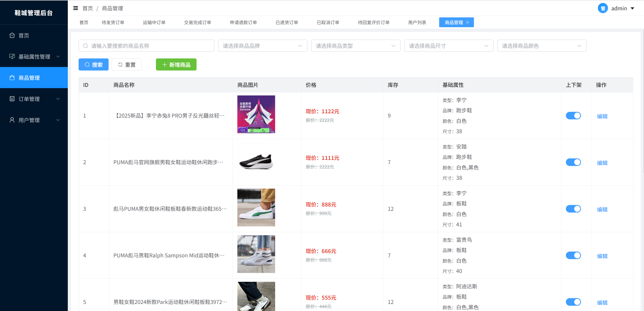Screen dimensions: 644x311
Task: Open the 用户列表 tab
Action: tap(417, 22)
